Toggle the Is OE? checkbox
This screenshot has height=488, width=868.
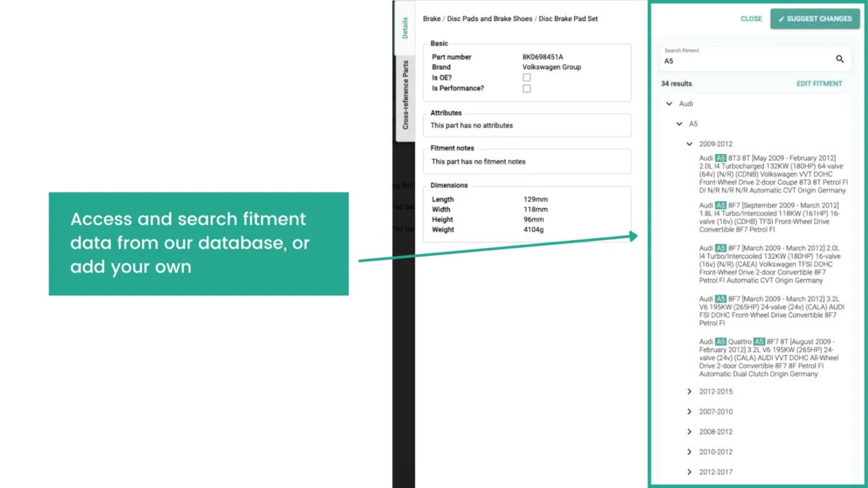[527, 77]
